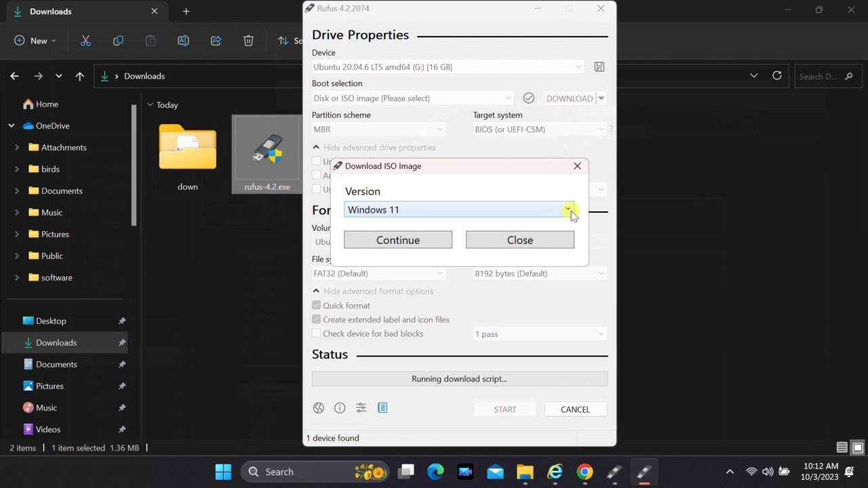Image resolution: width=868 pixels, height=488 pixels.
Task: Toggle Create extended label and icon files
Action: (x=316, y=319)
